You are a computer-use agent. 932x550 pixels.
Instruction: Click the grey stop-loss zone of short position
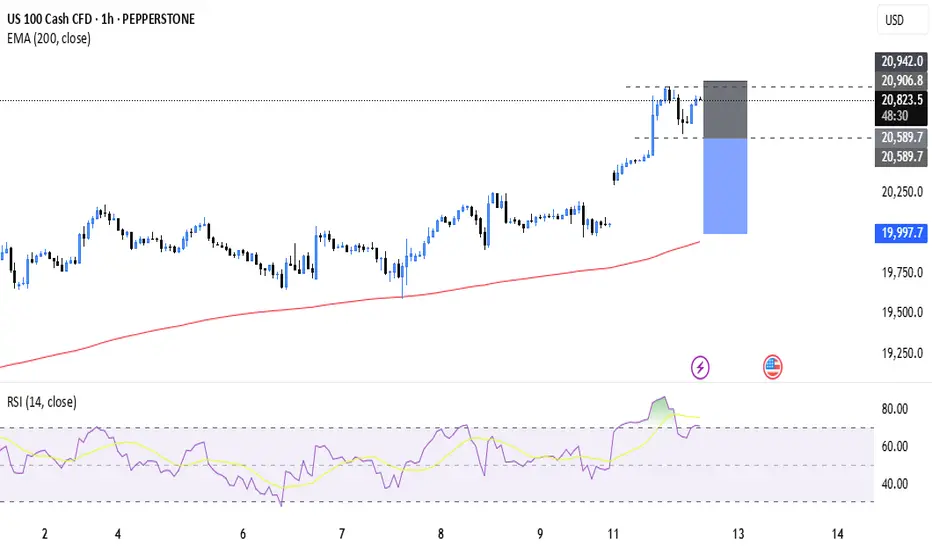[725, 109]
